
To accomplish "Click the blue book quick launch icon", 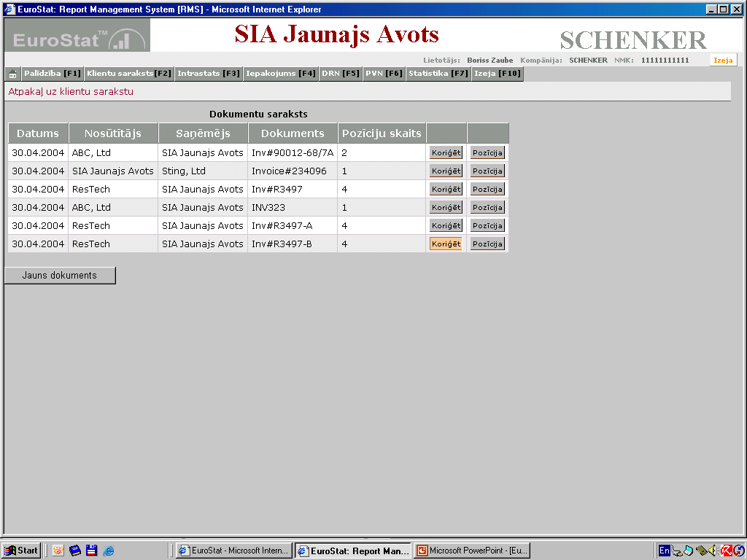I will tap(75, 551).
